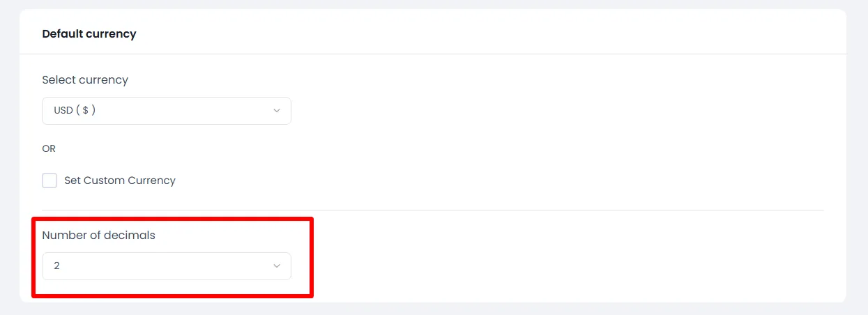Click the chevron arrow in the USD dropdown
868x315 pixels.
tap(277, 111)
